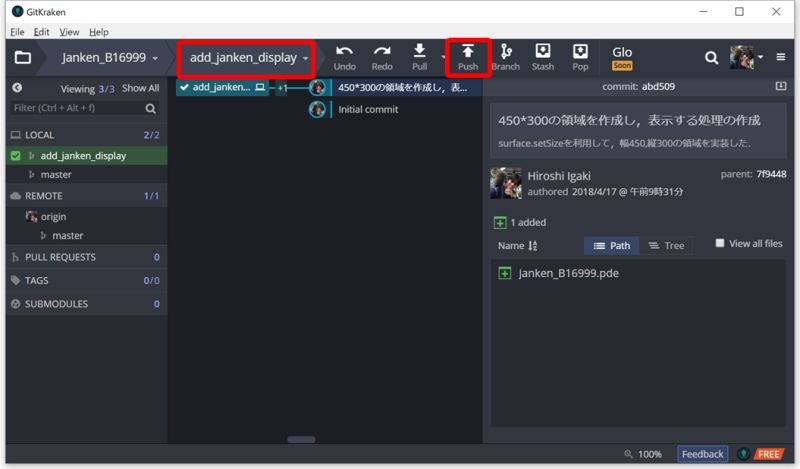Click the commit panel expand icon
This screenshot has width=800, height=469.
point(781,86)
